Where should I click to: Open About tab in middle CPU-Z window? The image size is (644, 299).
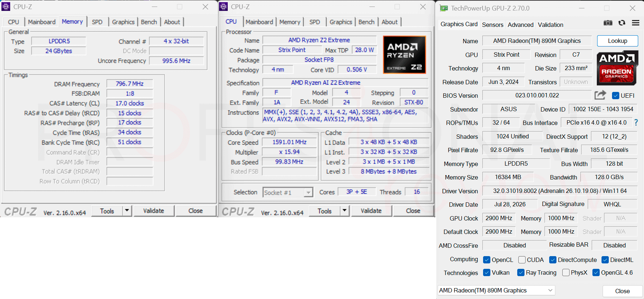click(389, 22)
